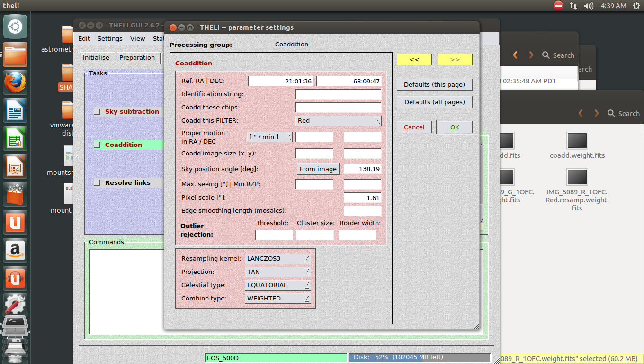
Task: Click Sky position angle value field
Action: [362, 169]
